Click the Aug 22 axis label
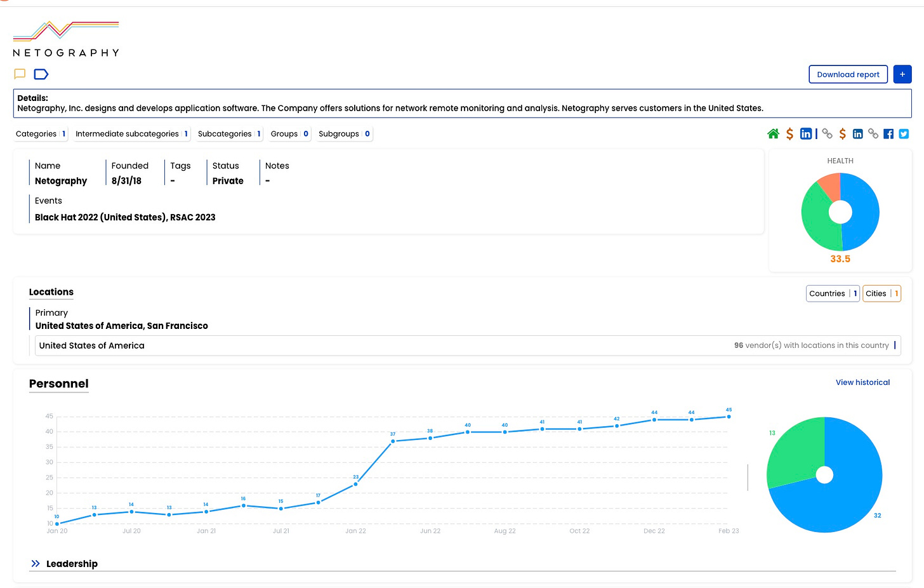The height and width of the screenshot is (588, 924). point(505,531)
